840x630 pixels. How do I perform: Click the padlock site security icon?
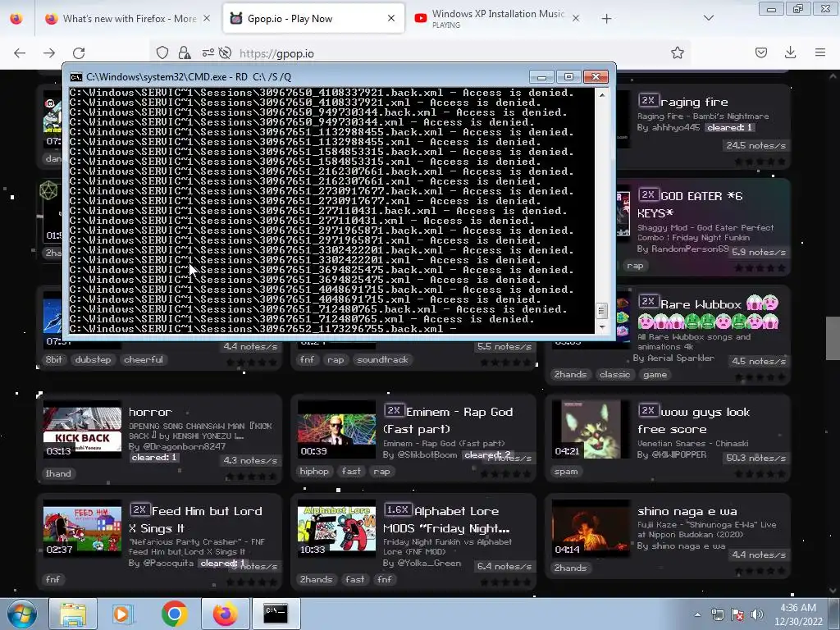pos(185,52)
